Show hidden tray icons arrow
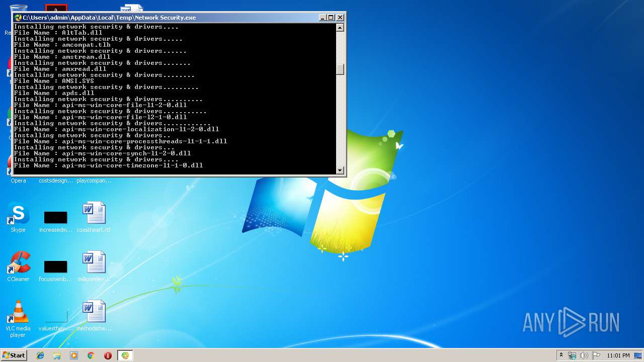The height and width of the screenshot is (362, 644). coord(561,355)
